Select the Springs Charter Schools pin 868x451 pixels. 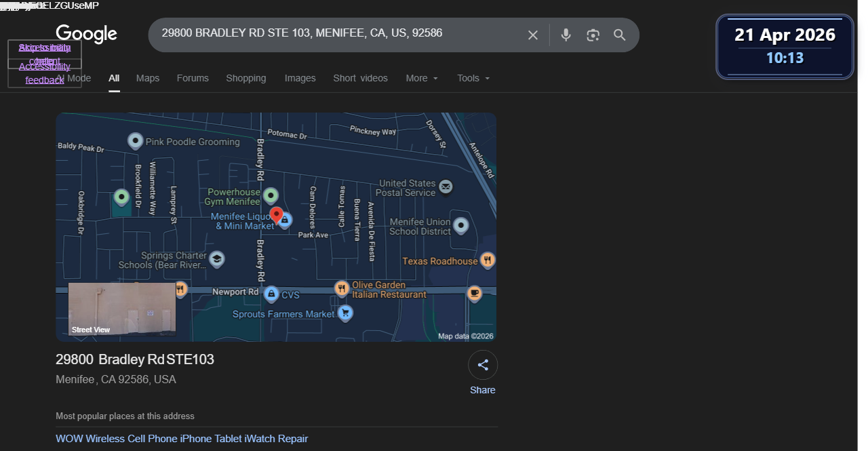(217, 259)
